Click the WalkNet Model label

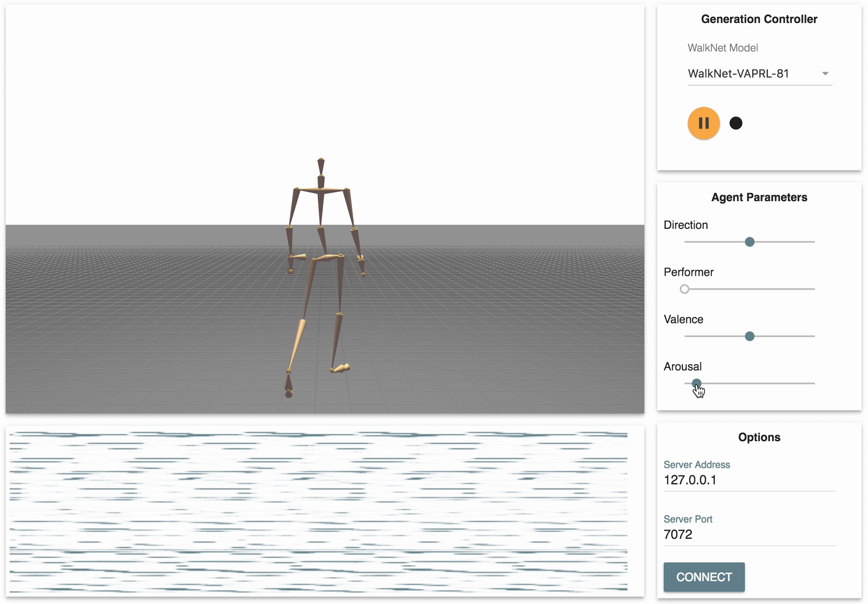coord(722,48)
